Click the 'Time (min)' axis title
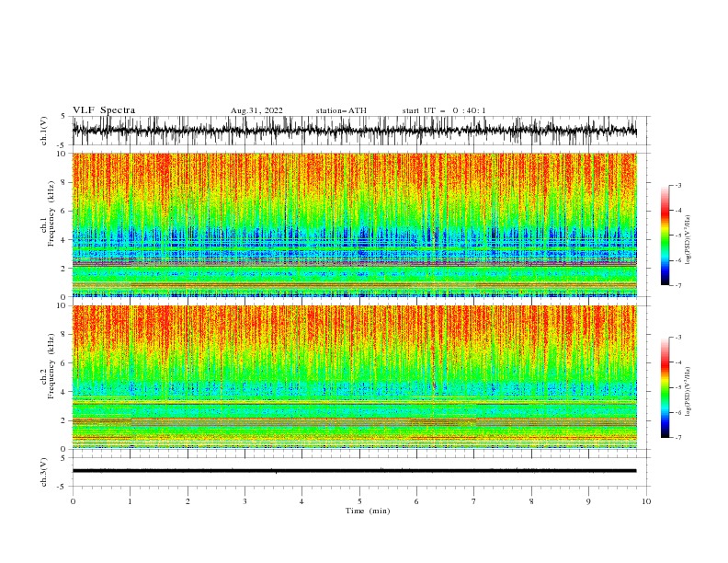The height and width of the screenshot is (563, 728). (368, 511)
